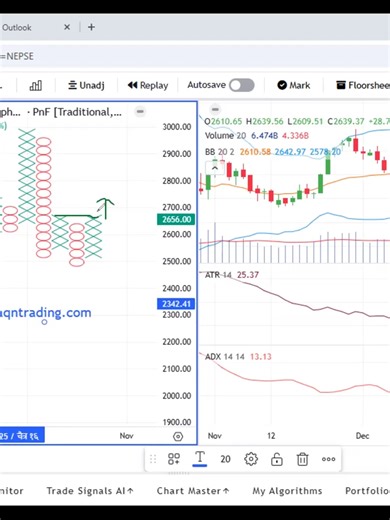Select the 2342.41 price label
Image resolution: width=390 pixels, height=520 pixels.
pyautogui.click(x=176, y=304)
